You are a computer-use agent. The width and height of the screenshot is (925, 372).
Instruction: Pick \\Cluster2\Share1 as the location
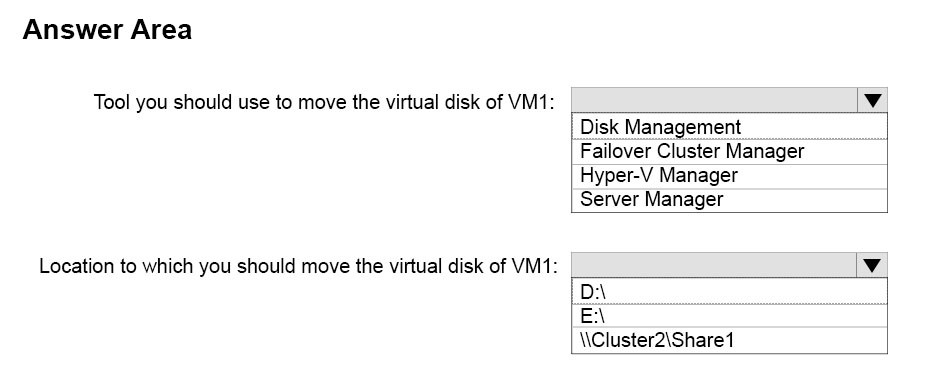tap(729, 340)
